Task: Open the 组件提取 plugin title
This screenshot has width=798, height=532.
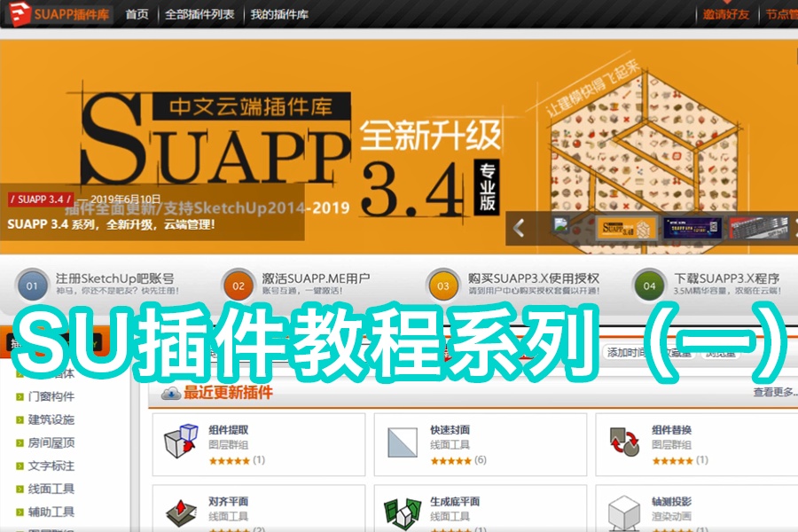Action: pyautogui.click(x=229, y=430)
